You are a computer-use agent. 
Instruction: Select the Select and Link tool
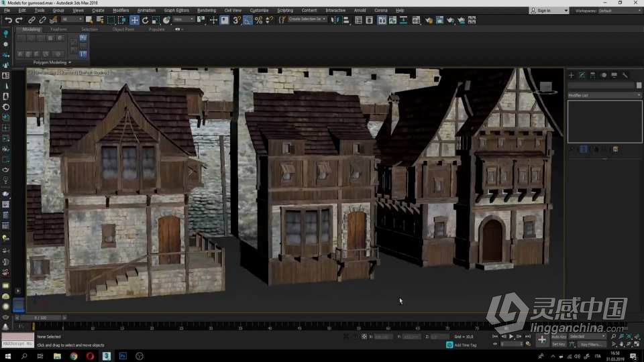(32, 19)
